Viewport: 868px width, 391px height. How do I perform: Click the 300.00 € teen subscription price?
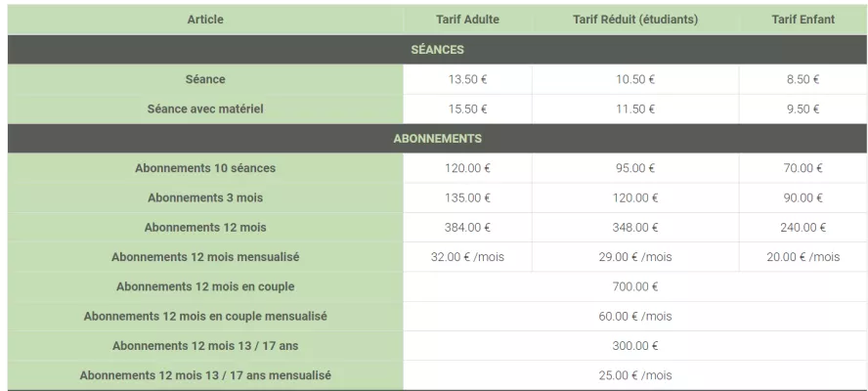point(635,346)
